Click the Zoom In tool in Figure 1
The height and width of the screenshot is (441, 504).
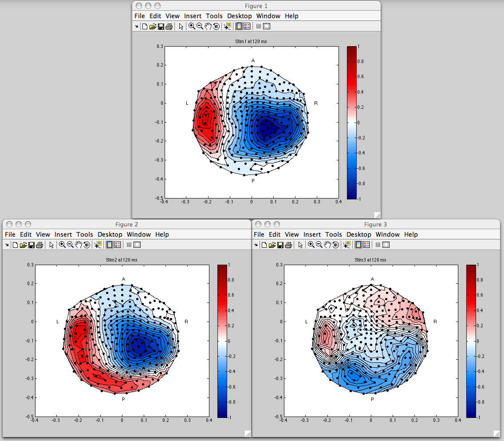pyautogui.click(x=192, y=26)
